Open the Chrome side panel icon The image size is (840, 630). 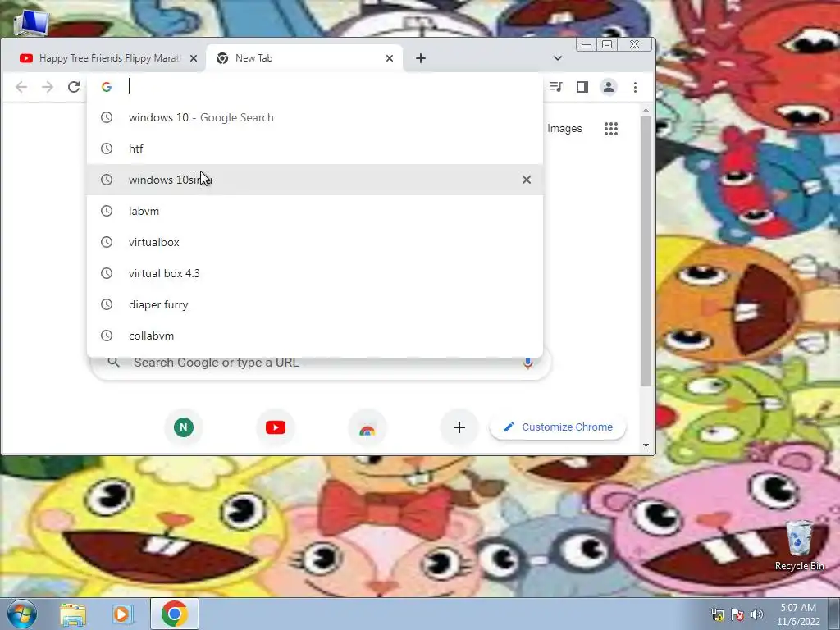pos(582,87)
